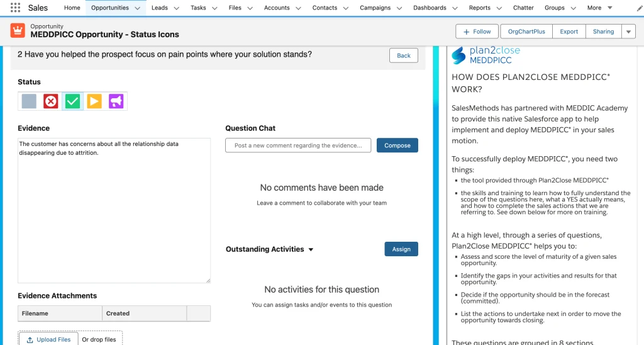Select the purple megaphone status icon

pos(116,101)
